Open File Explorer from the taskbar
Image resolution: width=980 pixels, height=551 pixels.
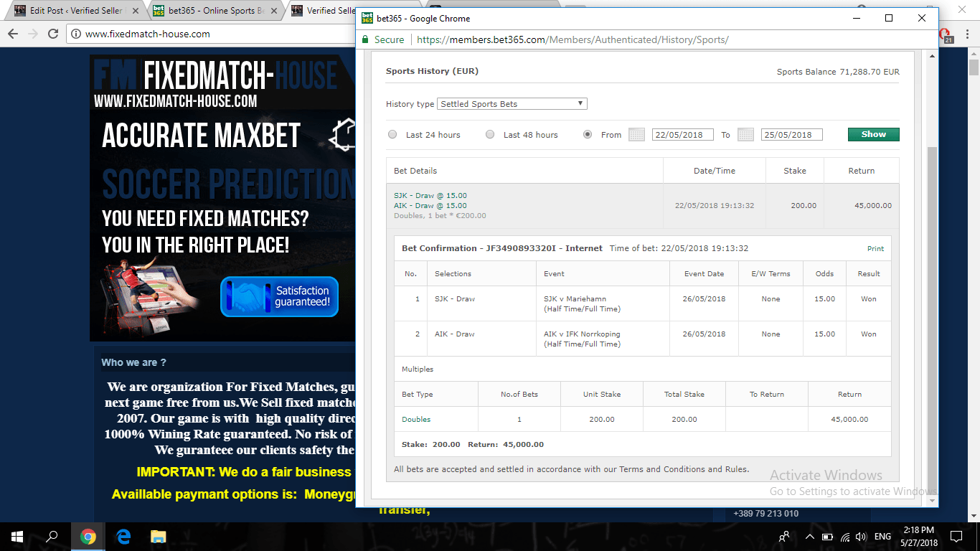158,536
